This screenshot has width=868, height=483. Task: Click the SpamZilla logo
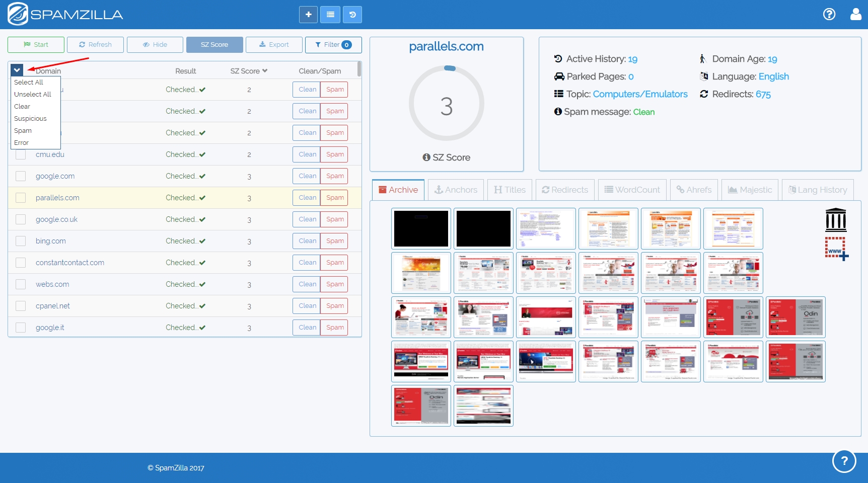65,14
